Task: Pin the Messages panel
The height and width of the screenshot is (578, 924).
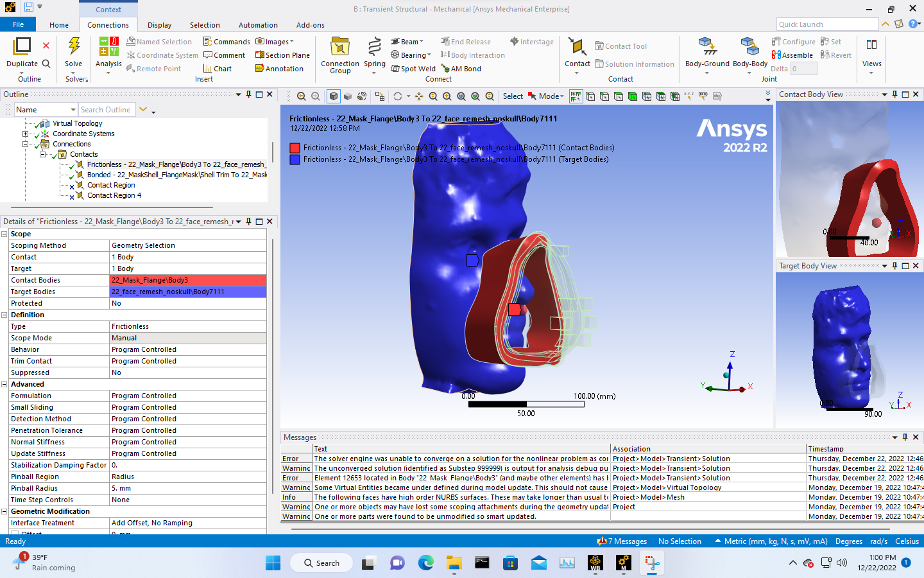Action: click(x=905, y=437)
